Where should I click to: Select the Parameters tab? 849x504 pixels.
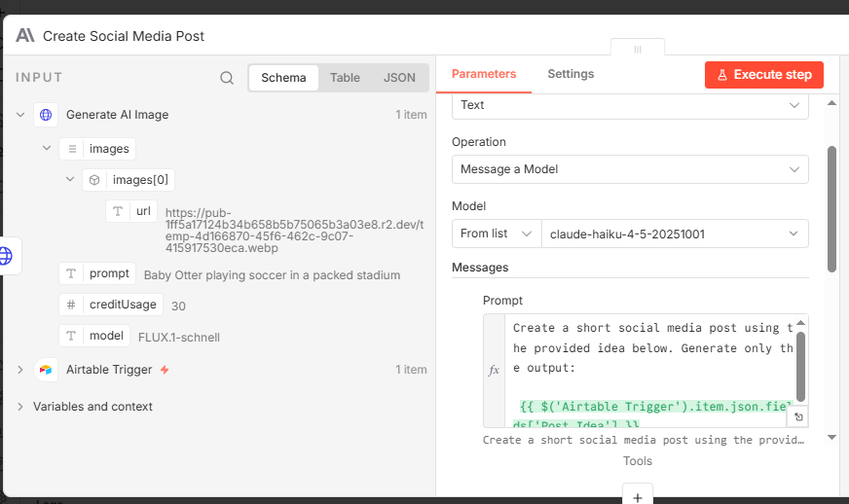[x=484, y=74]
